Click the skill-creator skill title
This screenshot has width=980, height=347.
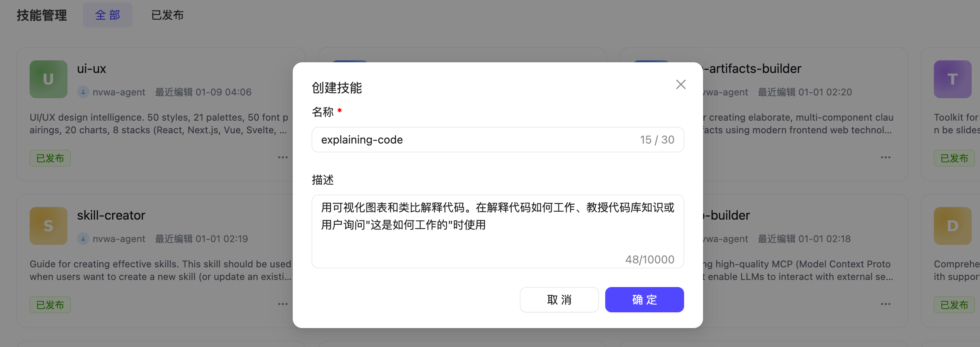pyautogui.click(x=111, y=215)
